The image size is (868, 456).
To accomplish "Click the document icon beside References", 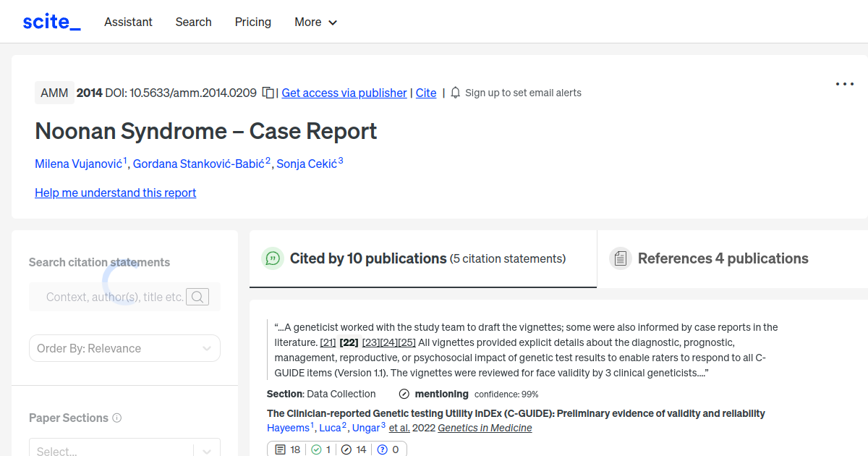I will click(x=621, y=258).
